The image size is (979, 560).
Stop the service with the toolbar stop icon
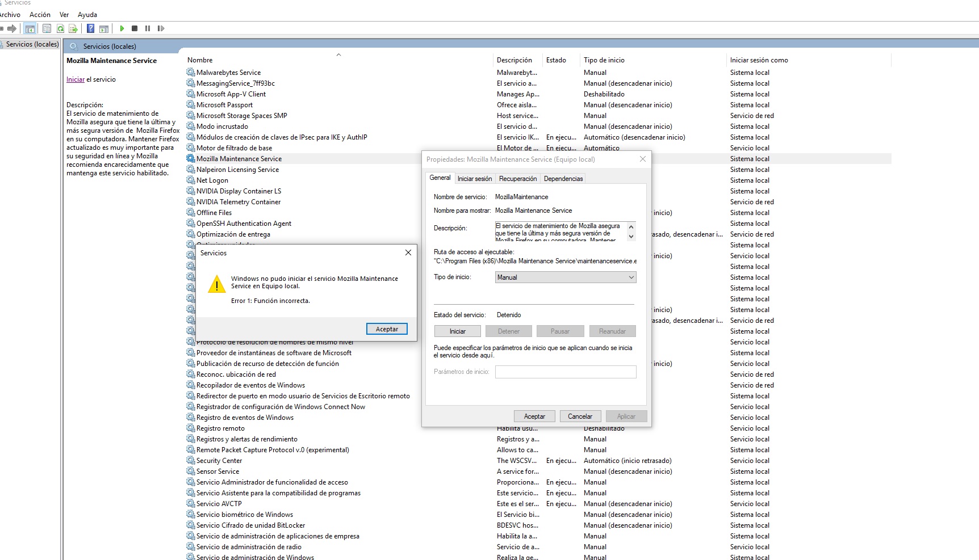pyautogui.click(x=135, y=28)
